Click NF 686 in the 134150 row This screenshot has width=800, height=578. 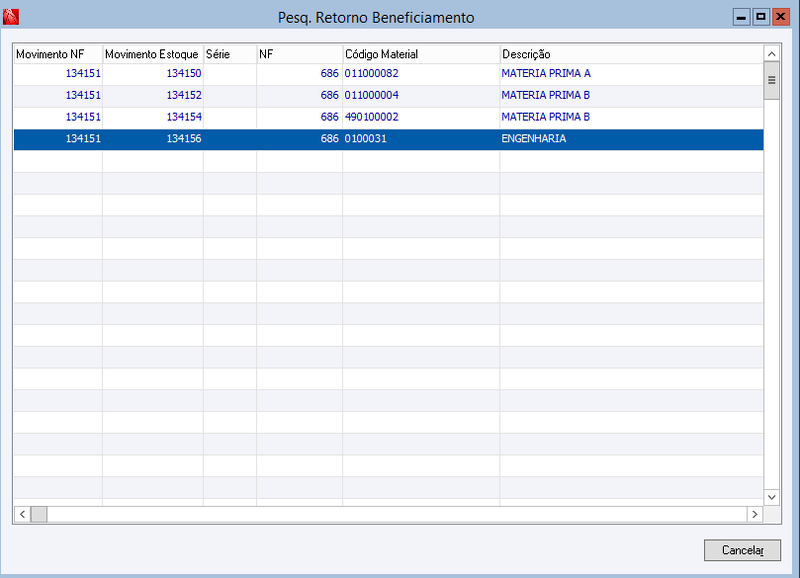click(330, 73)
